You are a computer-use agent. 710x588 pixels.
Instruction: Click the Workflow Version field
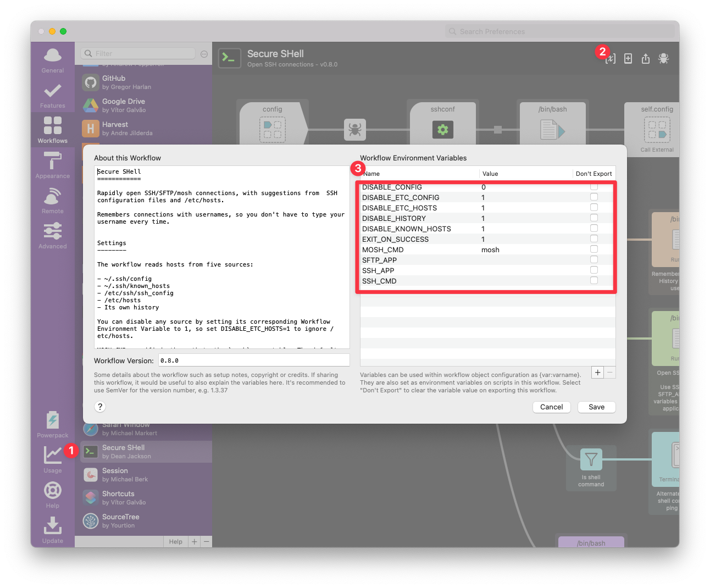pos(254,360)
